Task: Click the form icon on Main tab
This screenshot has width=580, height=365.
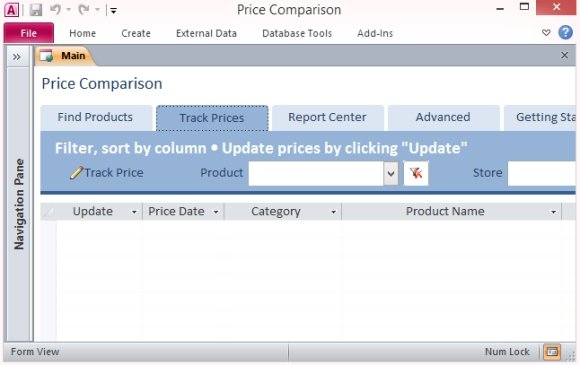Action: (x=47, y=56)
